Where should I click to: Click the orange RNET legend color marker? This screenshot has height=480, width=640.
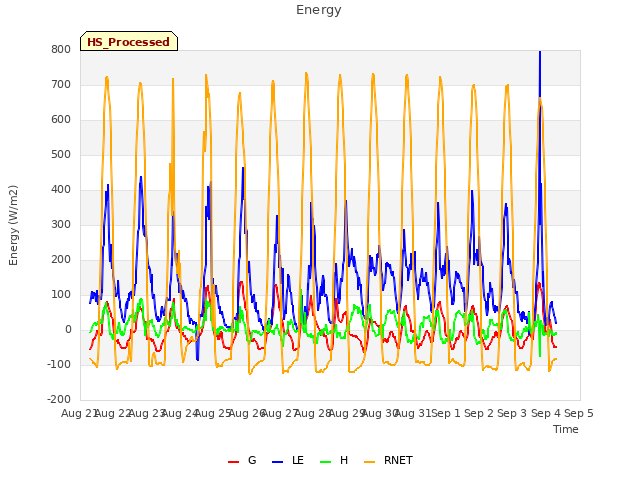pyautogui.click(x=369, y=462)
